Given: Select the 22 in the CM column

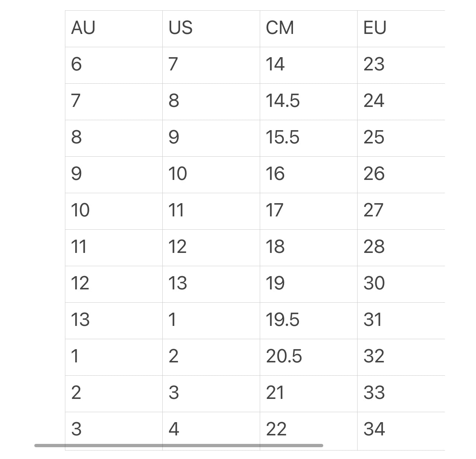Looking at the screenshot, I should tap(276, 429).
